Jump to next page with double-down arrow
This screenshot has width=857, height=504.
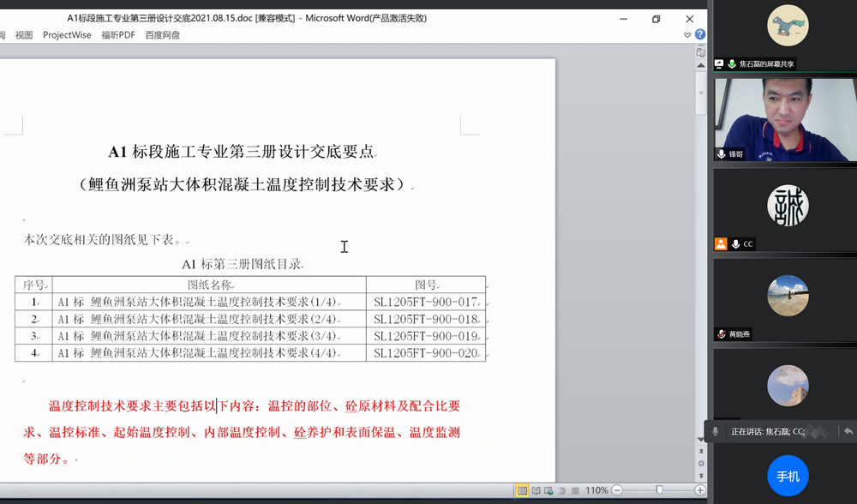click(700, 474)
